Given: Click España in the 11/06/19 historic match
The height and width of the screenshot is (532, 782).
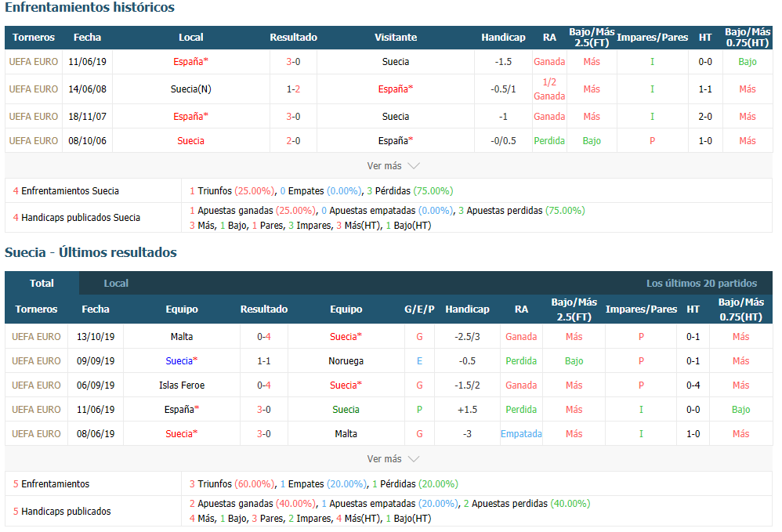Looking at the screenshot, I should (x=190, y=62).
